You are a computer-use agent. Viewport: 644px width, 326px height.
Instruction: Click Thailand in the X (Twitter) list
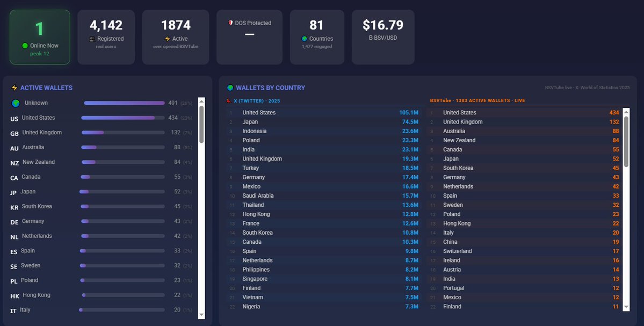253,205
